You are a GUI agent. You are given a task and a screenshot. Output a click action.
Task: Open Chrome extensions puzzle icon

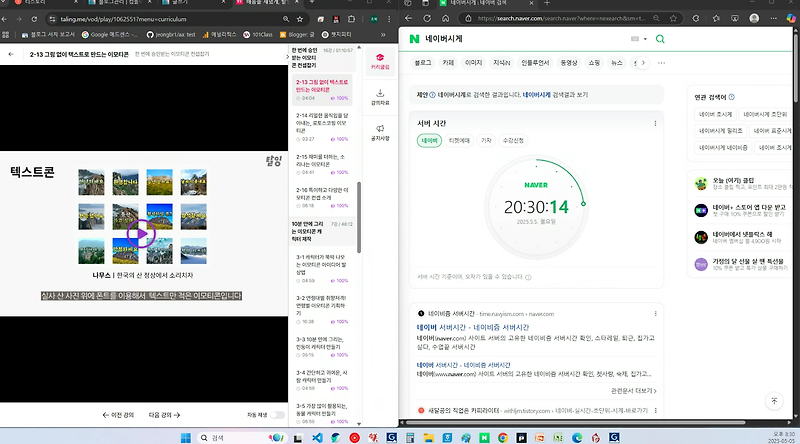click(352, 19)
